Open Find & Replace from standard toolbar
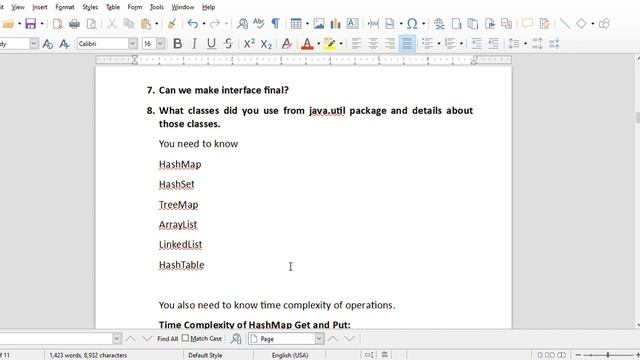This screenshot has height=360, width=640. tap(242, 24)
